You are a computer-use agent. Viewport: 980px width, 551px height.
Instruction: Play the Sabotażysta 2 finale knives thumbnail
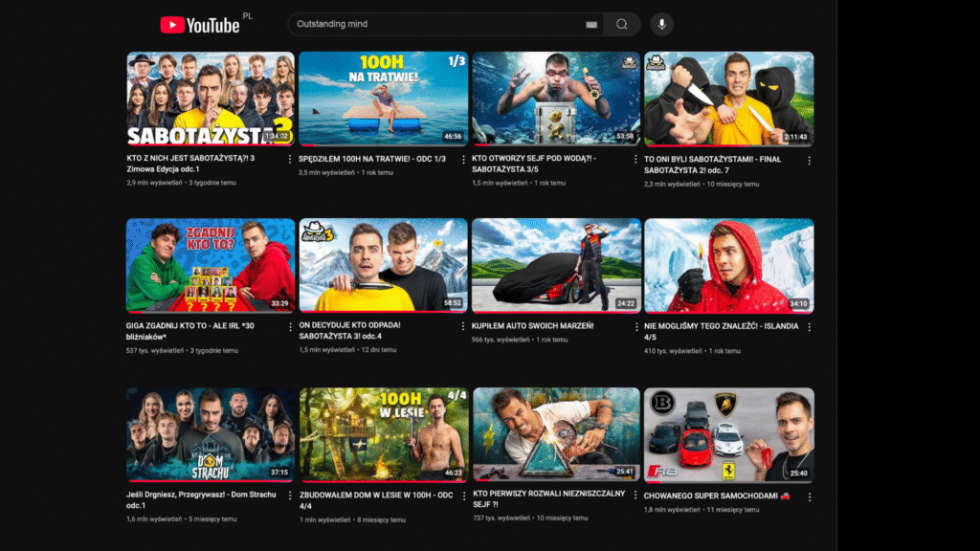coord(729,99)
